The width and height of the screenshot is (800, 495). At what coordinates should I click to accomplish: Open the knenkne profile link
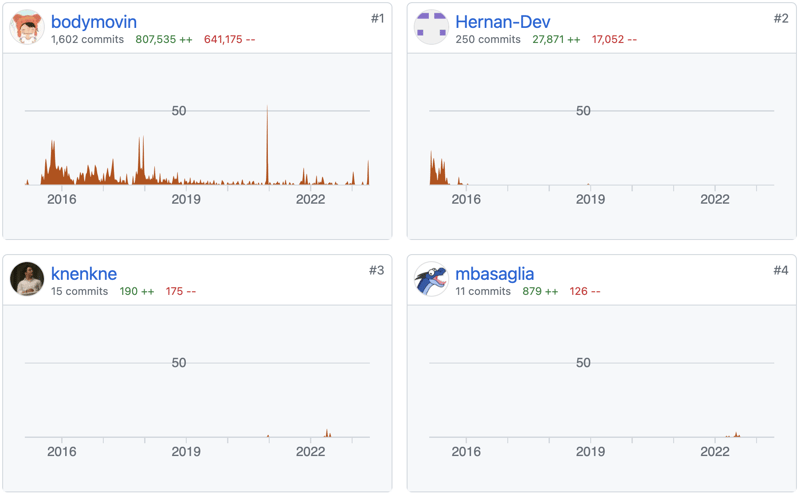[84, 273]
